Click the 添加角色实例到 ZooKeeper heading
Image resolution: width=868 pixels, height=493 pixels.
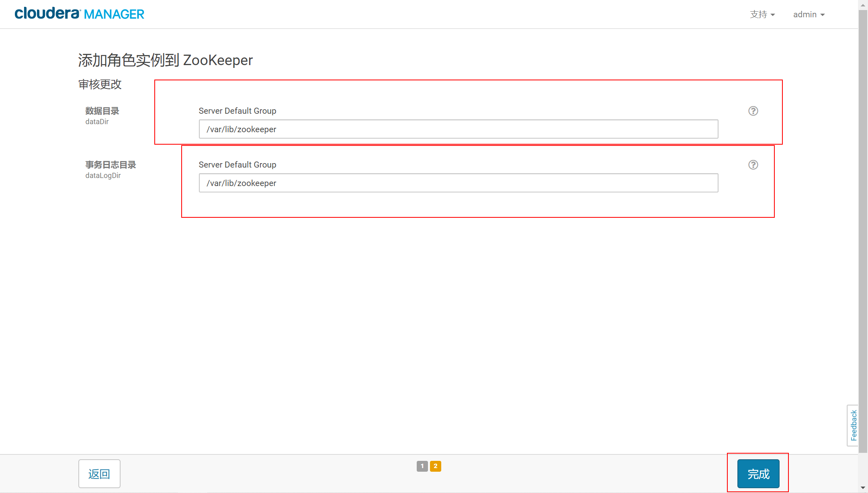165,60
